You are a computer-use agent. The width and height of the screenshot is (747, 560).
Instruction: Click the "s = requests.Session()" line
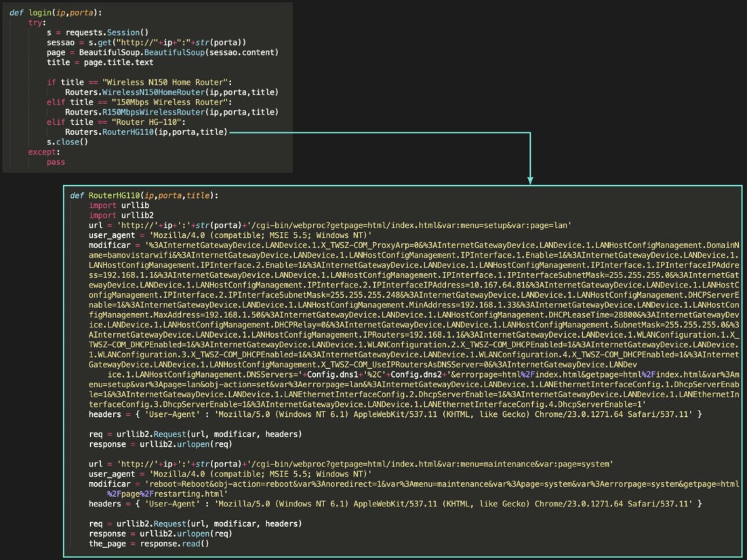pyautogui.click(x=98, y=33)
